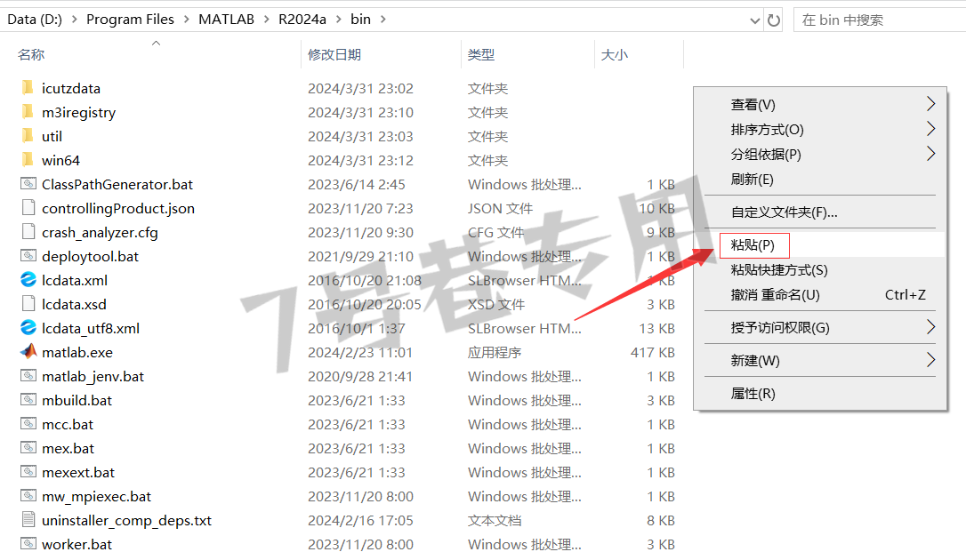Open the 查看(V) submenu

point(821,105)
